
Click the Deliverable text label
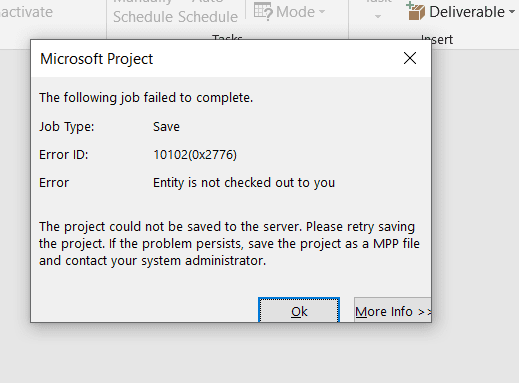click(x=467, y=12)
